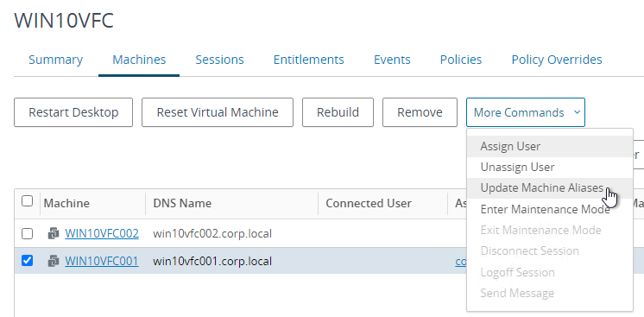Image resolution: width=644 pixels, height=317 pixels.
Task: Open the Sessions tab
Action: tap(220, 60)
